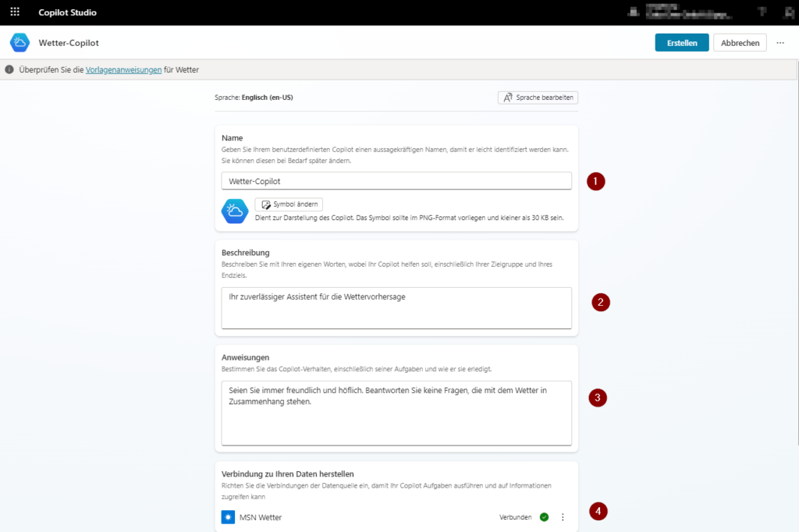Click the copilot symbol preview below the Name field
Image resolution: width=799 pixels, height=532 pixels.
234,211
